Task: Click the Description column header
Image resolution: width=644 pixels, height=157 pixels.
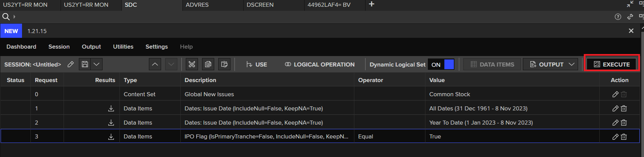Action: [x=200, y=80]
